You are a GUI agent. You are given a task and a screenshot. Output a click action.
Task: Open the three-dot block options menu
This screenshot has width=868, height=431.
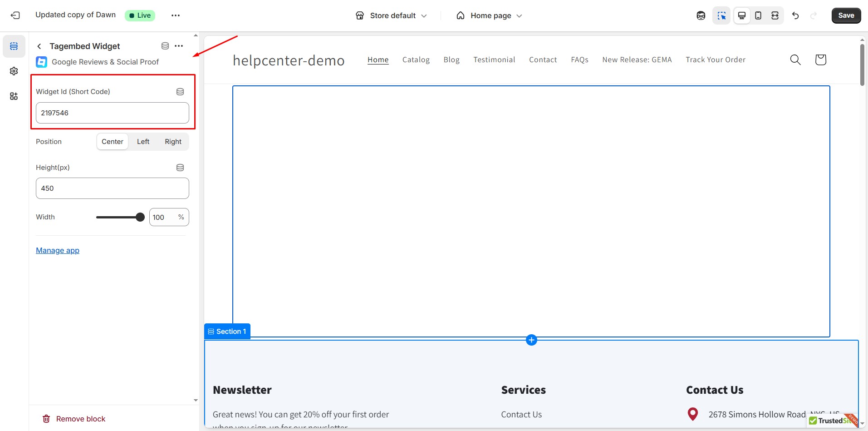179,45
